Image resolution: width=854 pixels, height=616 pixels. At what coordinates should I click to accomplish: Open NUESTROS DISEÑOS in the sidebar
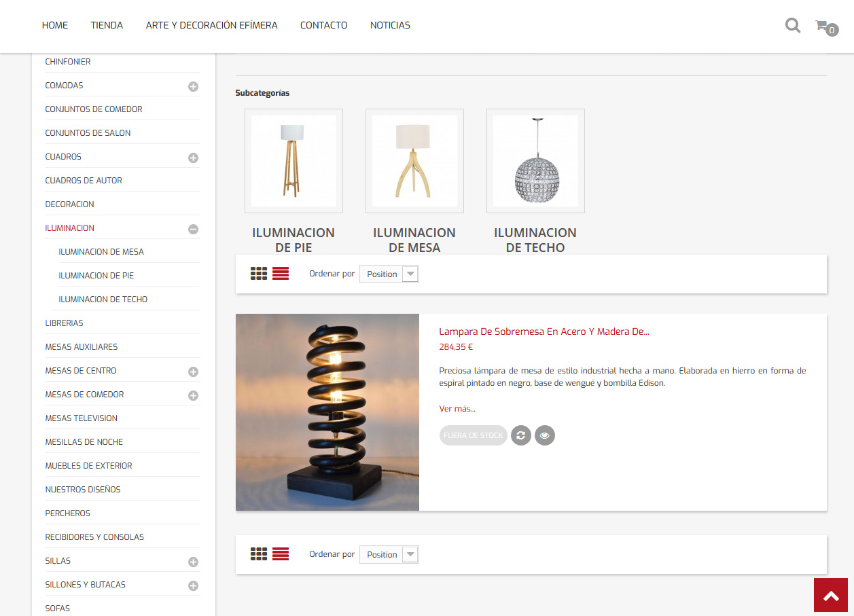[x=83, y=490]
